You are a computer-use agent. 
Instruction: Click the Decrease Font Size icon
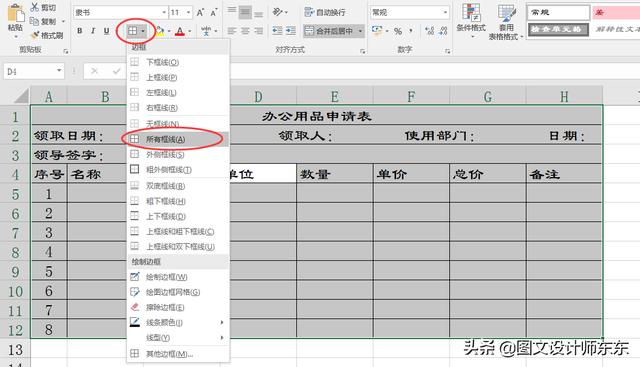tap(213, 13)
